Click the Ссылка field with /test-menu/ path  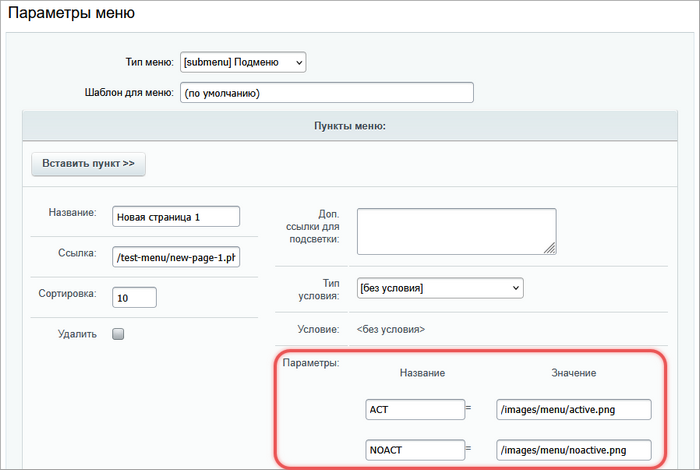[176, 257]
